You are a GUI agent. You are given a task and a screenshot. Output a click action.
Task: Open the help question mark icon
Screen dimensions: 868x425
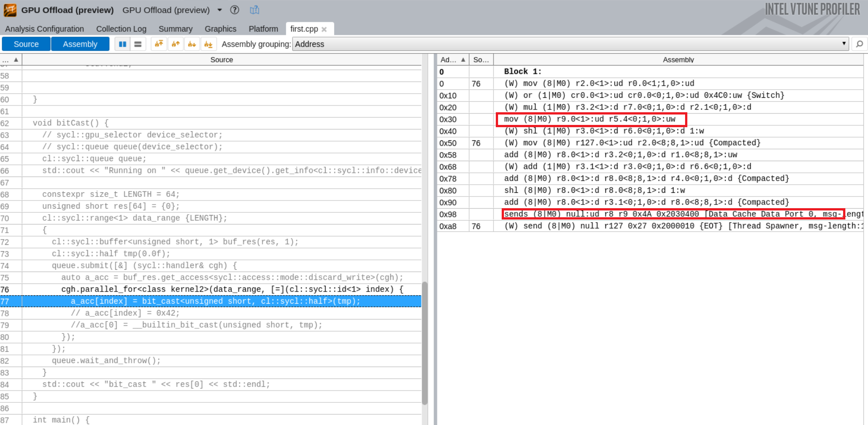(x=235, y=10)
